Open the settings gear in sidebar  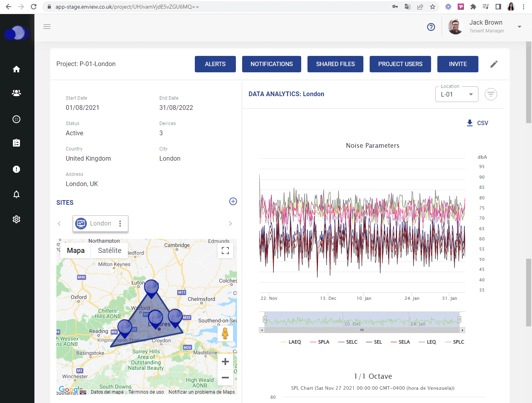16,219
